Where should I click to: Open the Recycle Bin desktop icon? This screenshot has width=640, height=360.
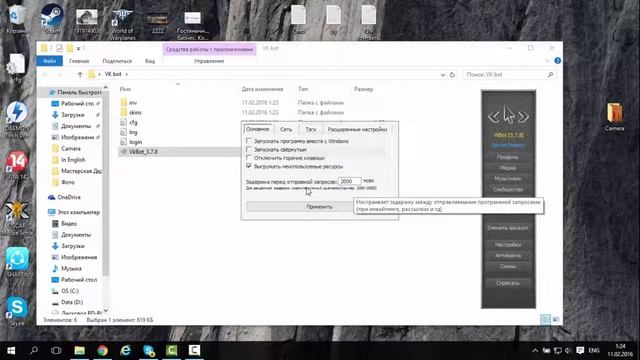(16, 18)
